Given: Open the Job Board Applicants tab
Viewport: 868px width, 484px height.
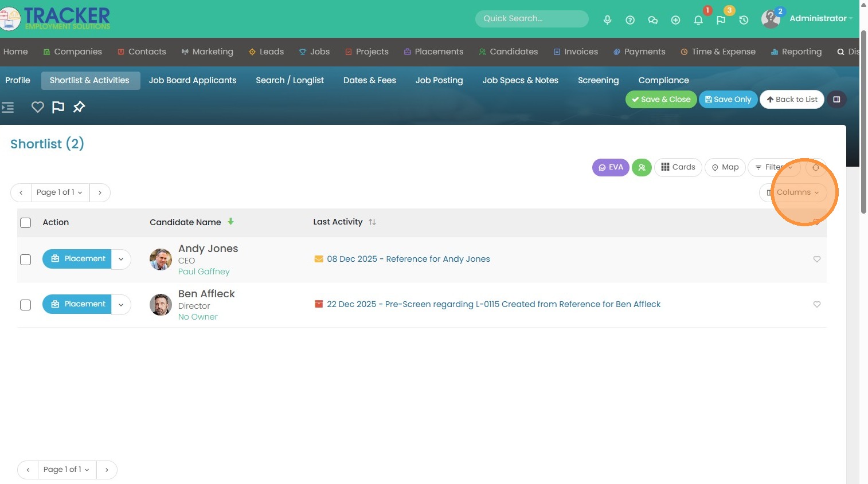Looking at the screenshot, I should pos(193,80).
